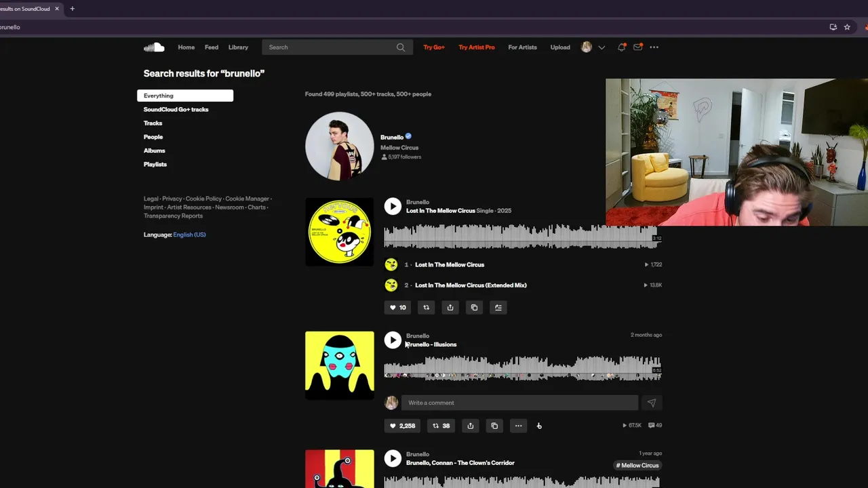Click the 5,197 followers link
Image resolution: width=868 pixels, height=488 pixels.
[x=401, y=157]
